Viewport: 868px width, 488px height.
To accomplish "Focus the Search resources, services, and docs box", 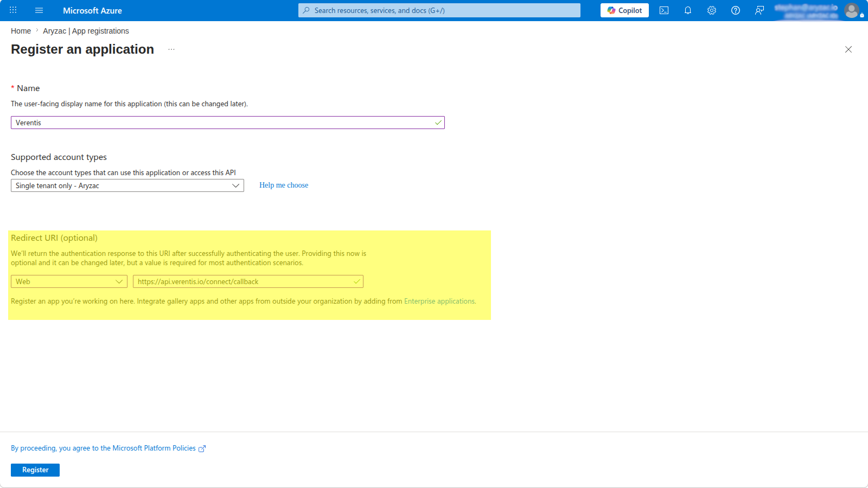I will [x=439, y=10].
